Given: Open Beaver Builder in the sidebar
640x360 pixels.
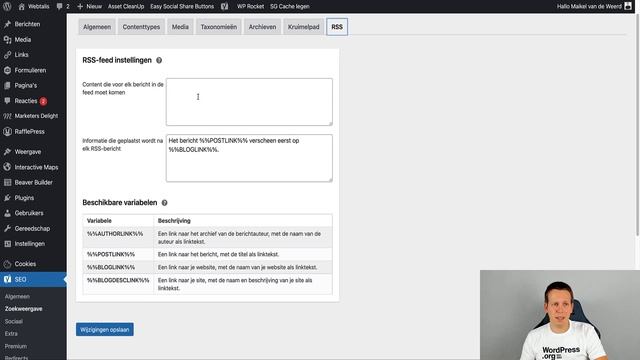Looking at the screenshot, I should (33, 182).
